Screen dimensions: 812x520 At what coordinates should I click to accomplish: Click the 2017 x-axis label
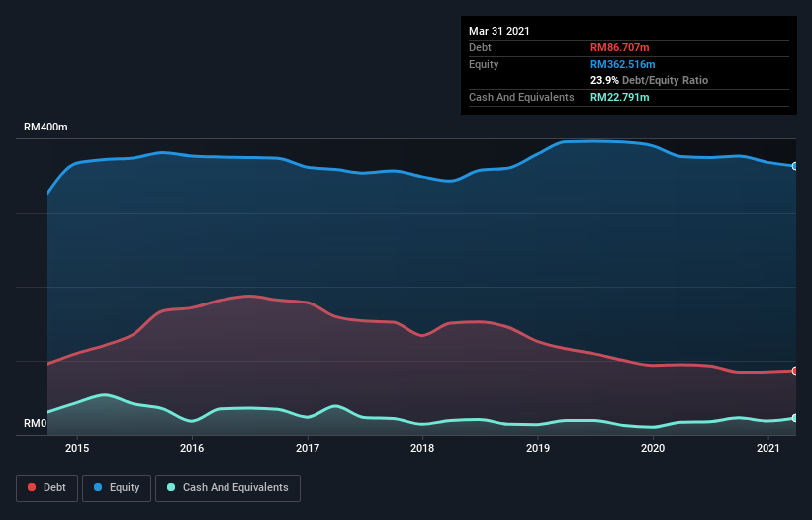tap(308, 448)
